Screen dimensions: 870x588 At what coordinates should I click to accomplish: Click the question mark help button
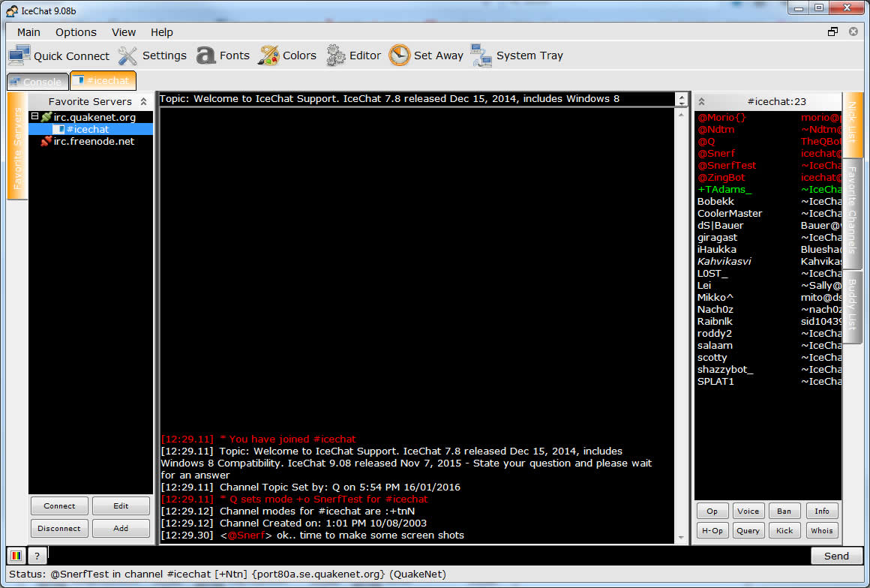(x=37, y=555)
